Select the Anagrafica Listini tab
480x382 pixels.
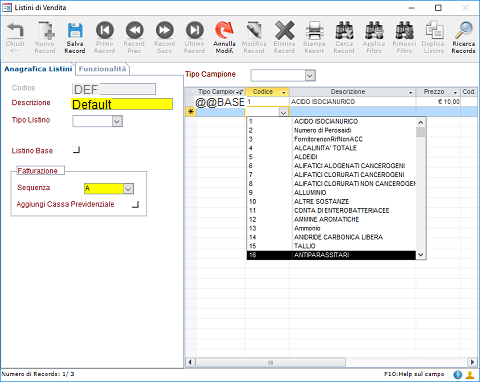(x=38, y=69)
